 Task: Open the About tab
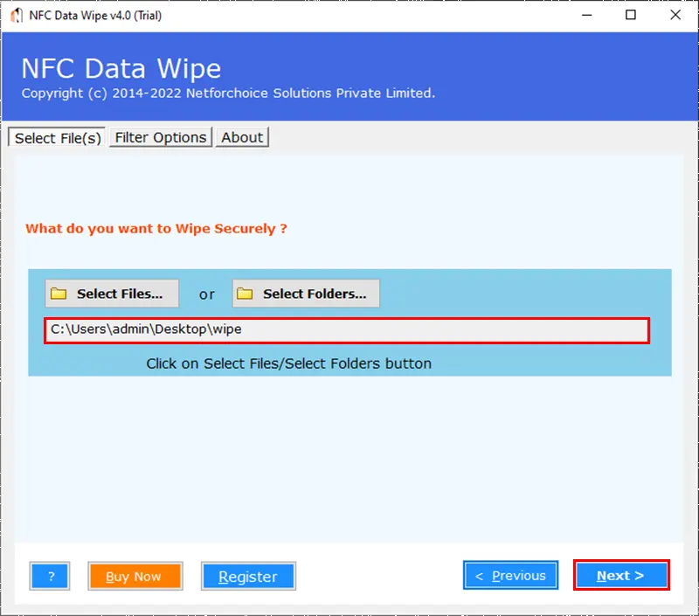coord(242,137)
